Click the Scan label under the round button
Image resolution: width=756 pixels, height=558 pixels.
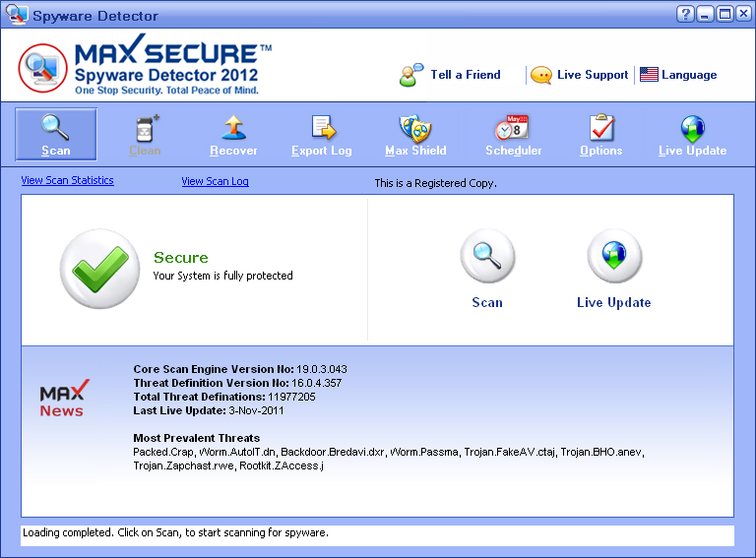coord(487,302)
